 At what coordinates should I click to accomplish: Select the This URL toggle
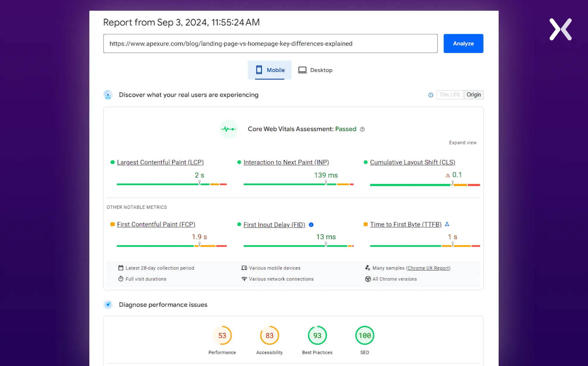pyautogui.click(x=450, y=95)
